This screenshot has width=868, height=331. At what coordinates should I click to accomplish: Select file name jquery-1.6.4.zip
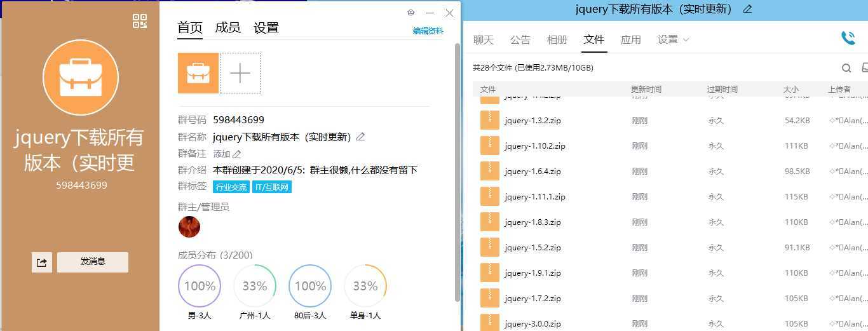(x=533, y=172)
